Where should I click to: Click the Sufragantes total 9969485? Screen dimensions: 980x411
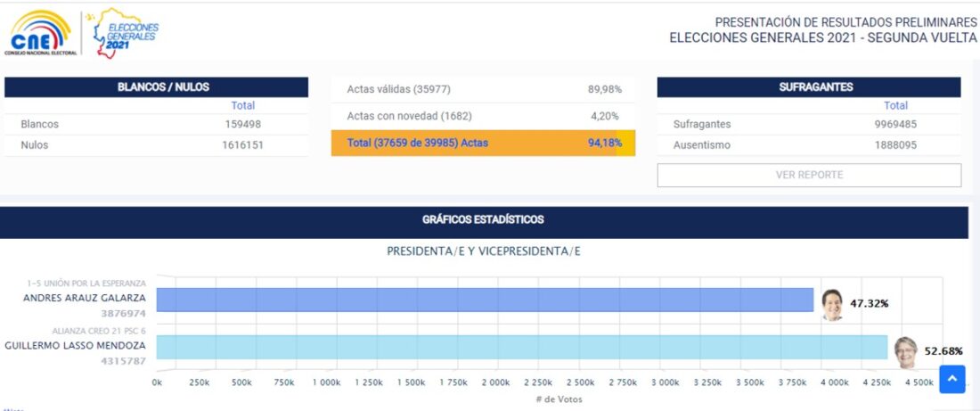tap(895, 124)
